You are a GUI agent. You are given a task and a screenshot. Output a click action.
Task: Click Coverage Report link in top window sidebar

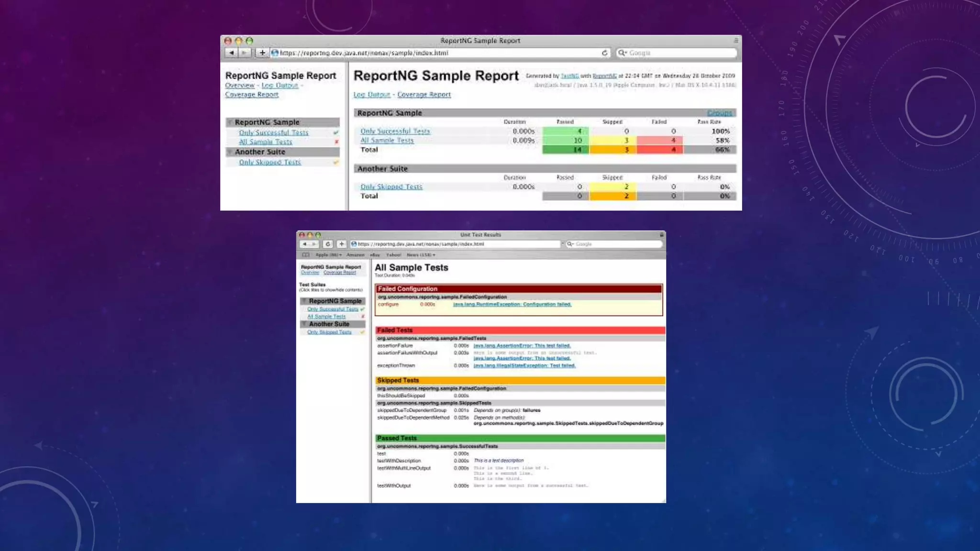click(252, 94)
